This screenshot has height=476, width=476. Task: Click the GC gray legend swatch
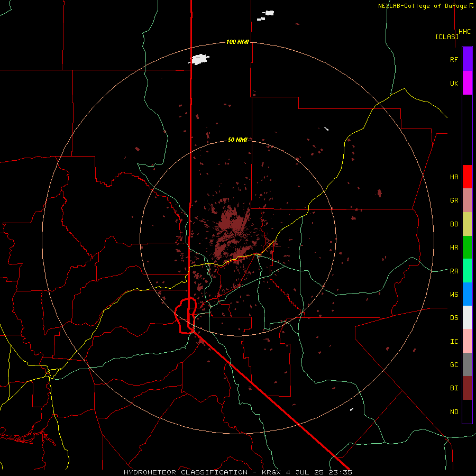[x=467, y=364]
